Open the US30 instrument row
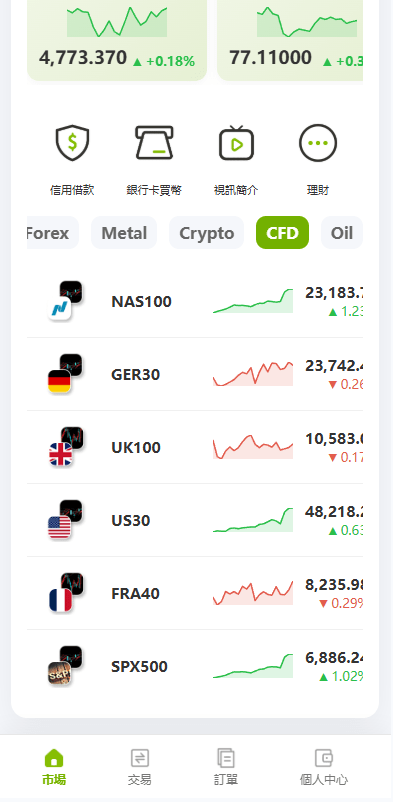This screenshot has height=802, width=393. [195, 521]
